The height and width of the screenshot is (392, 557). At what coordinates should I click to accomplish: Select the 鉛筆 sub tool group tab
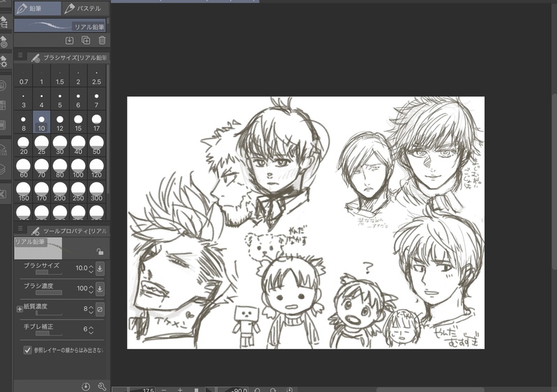38,8
